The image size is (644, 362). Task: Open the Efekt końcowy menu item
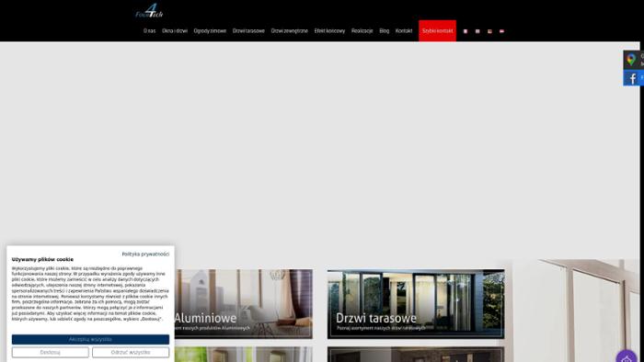tap(329, 30)
